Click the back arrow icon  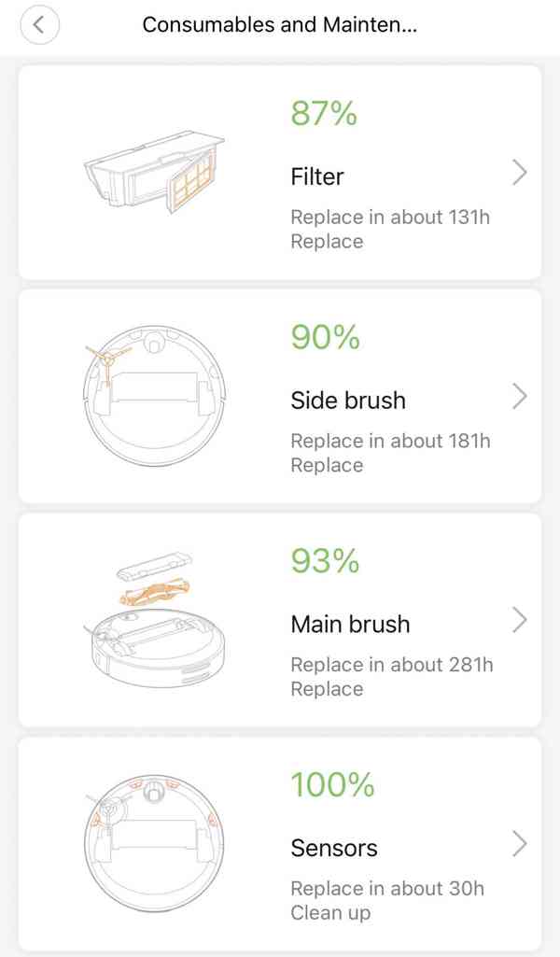coord(39,24)
